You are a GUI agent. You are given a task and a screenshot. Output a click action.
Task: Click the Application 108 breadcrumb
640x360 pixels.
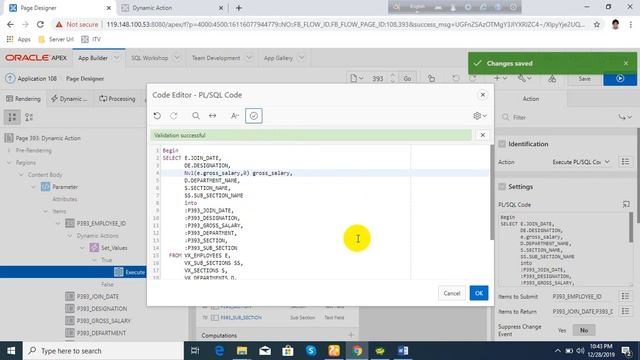point(37,78)
